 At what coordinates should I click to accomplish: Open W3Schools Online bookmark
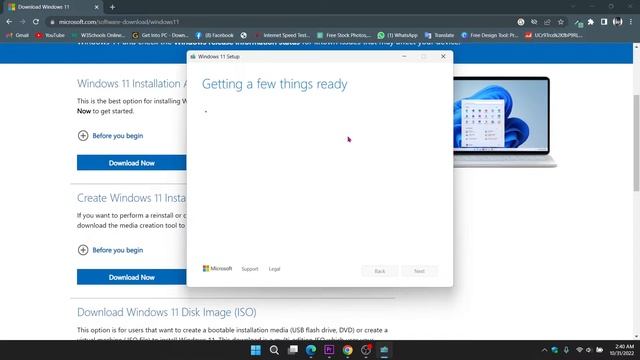pos(98,36)
